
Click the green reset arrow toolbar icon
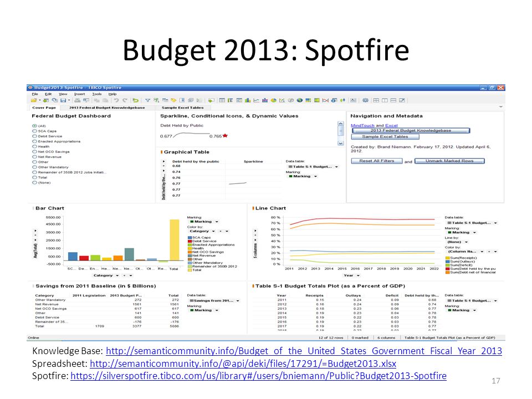click(x=136, y=100)
